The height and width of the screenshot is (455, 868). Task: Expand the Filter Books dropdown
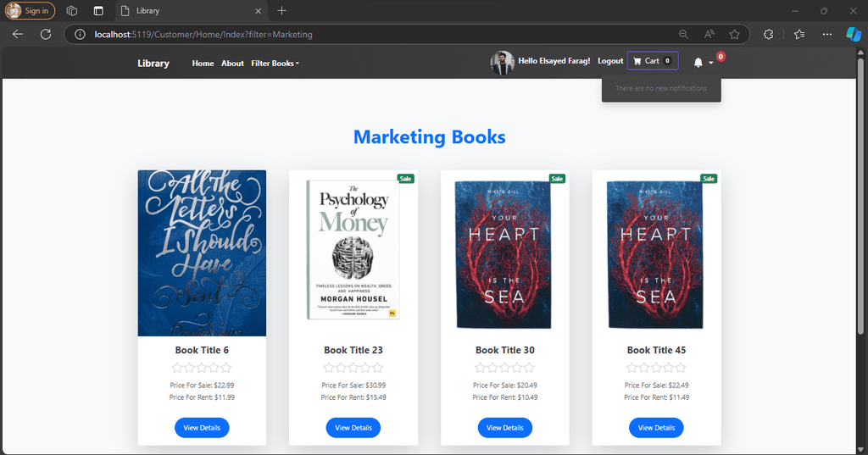tap(275, 63)
